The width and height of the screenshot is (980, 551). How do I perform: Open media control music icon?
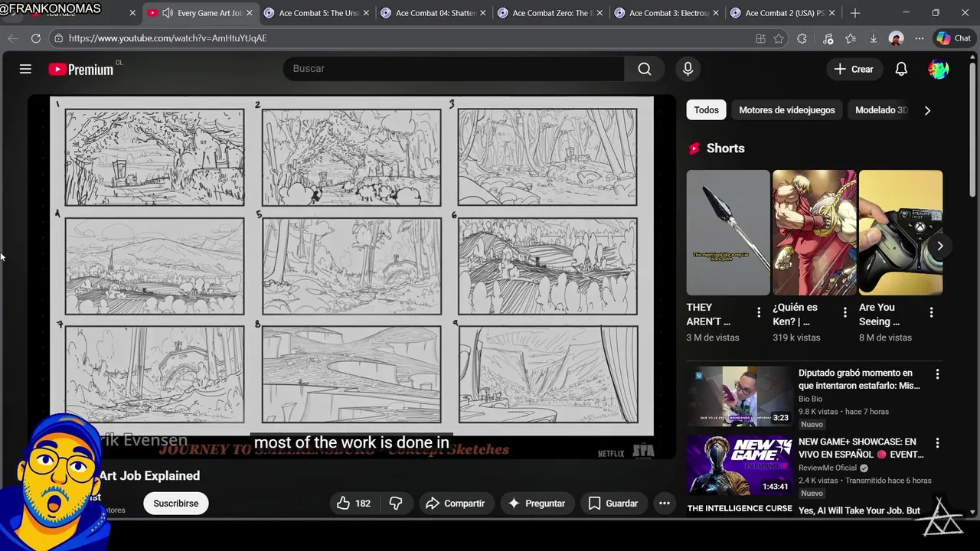coord(828,38)
